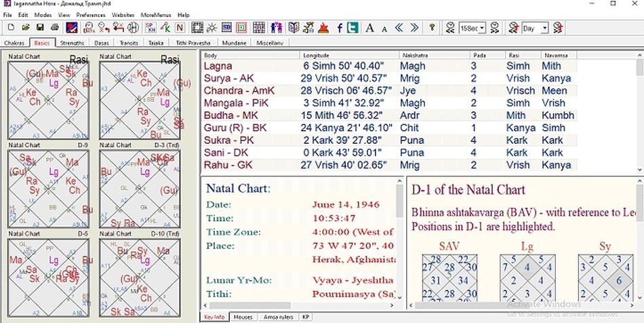Open the Preferences menu

click(90, 14)
